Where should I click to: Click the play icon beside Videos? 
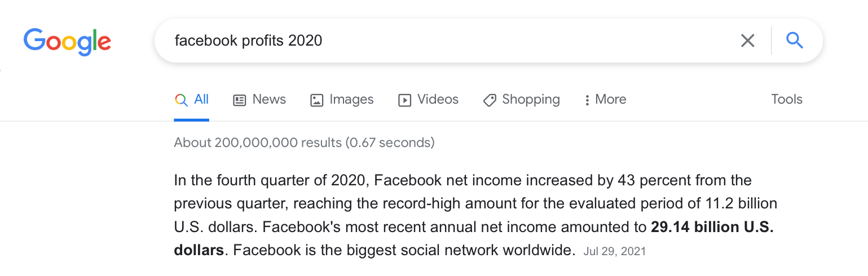pyautogui.click(x=404, y=100)
